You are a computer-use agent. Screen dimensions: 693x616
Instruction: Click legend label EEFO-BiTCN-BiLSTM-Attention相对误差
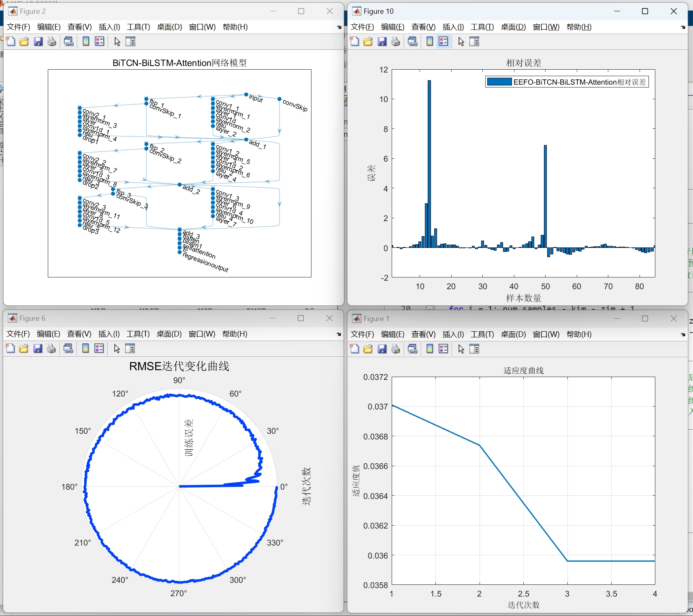[x=580, y=82]
